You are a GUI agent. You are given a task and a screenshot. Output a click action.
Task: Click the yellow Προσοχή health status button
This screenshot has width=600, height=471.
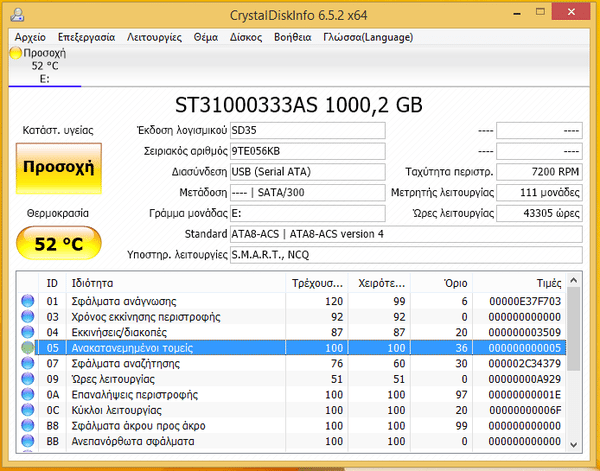pos(59,168)
